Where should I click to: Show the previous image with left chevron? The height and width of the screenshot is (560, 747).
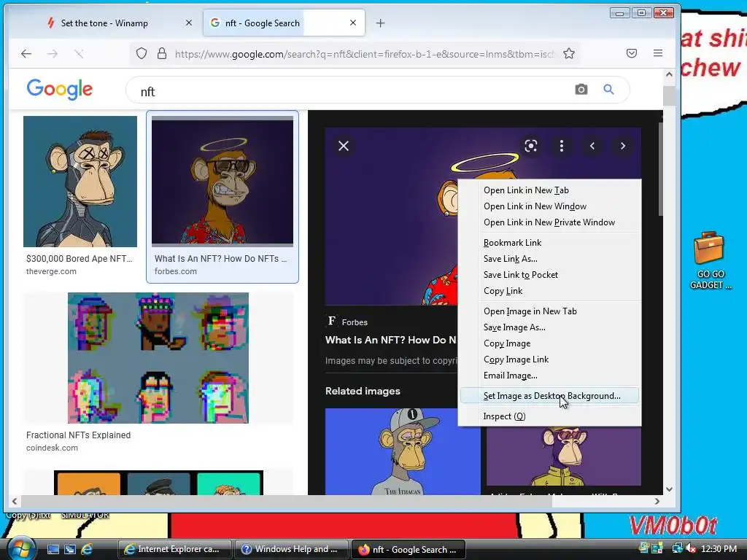[592, 146]
